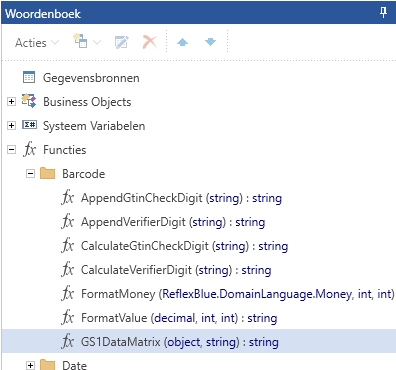Click fx icon beside CalculateVerifierDigit
Viewport: 396px width, 370px height.
pos(68,269)
